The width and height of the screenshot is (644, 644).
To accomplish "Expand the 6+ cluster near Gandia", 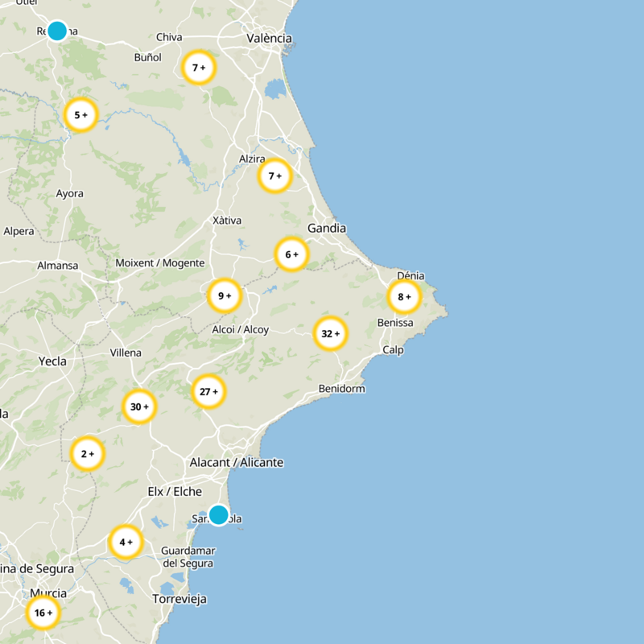I will coord(291,254).
